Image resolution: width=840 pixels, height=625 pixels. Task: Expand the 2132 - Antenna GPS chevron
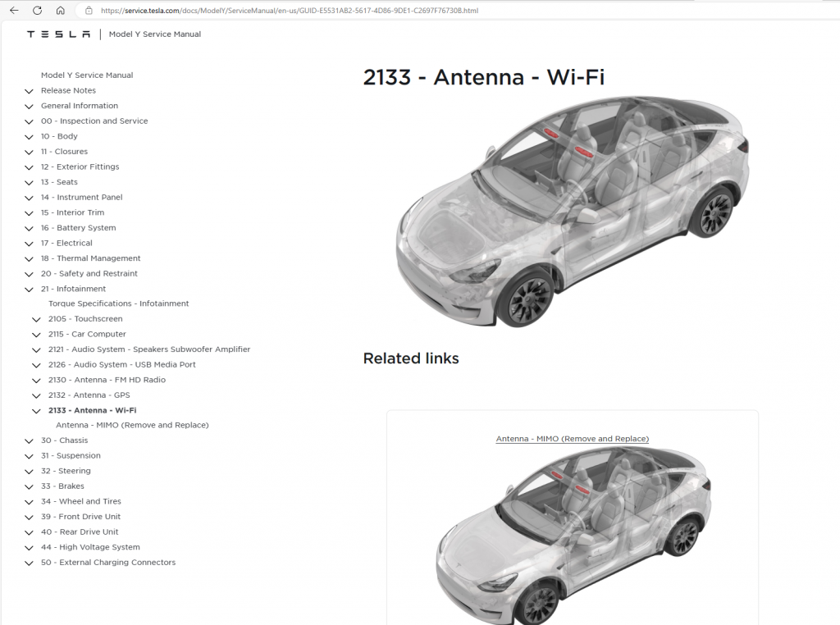point(36,396)
